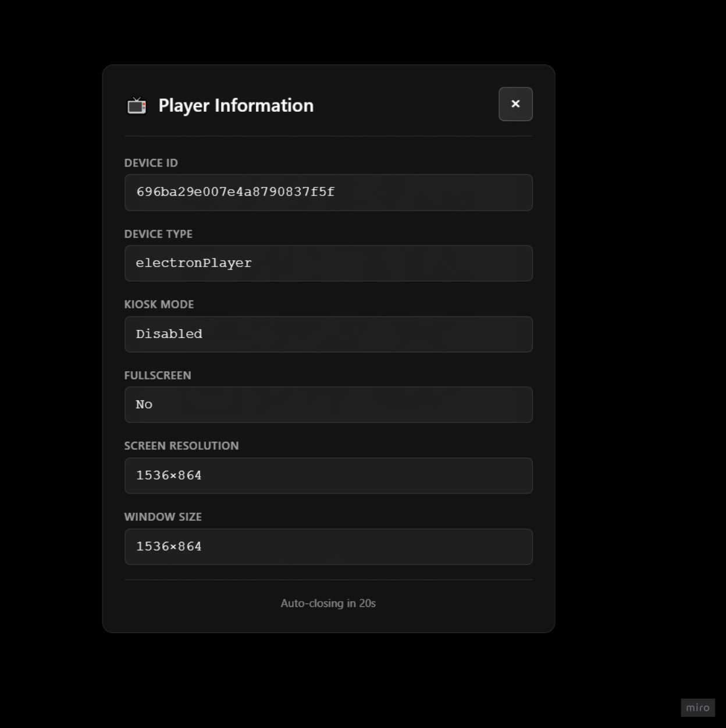Viewport: 726px width, 728px height.
Task: Click the WINDOW SIZE label
Action: [x=163, y=517]
